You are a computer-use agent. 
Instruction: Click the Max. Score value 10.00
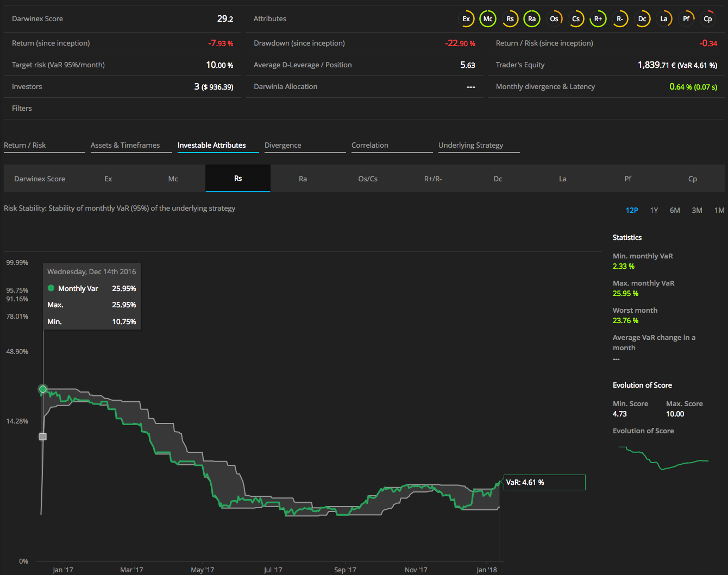675,414
